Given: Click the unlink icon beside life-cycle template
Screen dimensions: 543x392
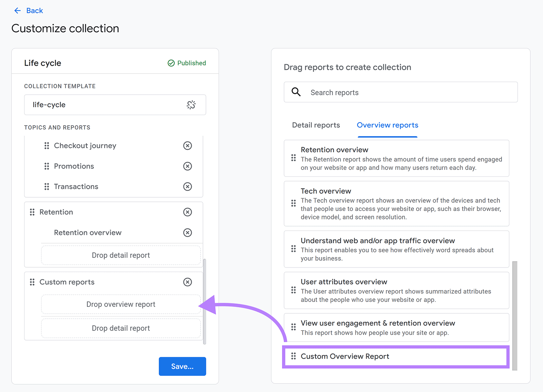Looking at the screenshot, I should tap(192, 105).
